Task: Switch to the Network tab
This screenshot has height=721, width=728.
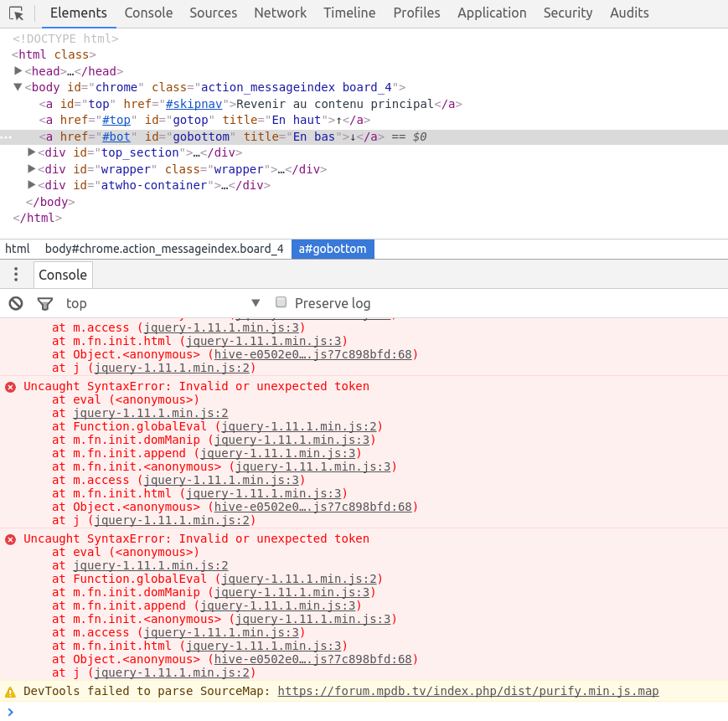Action: 280,13
